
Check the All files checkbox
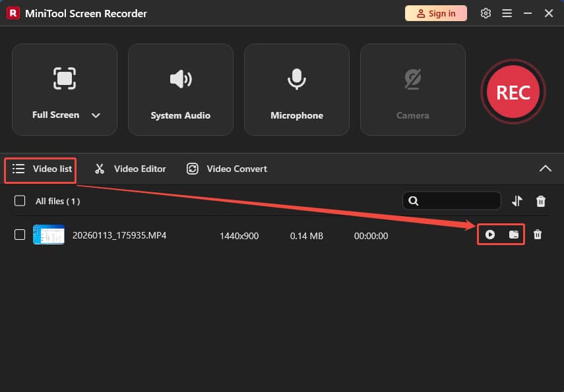[18, 201]
